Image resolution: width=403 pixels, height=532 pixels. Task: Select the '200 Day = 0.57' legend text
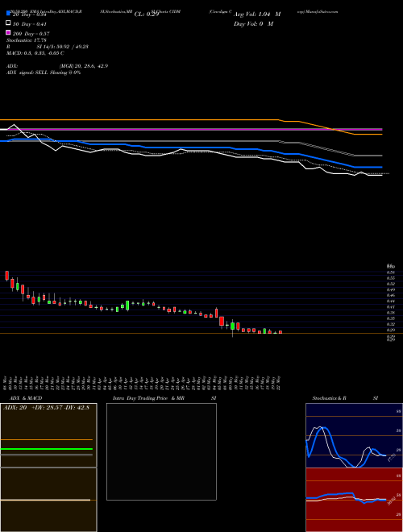[x=31, y=34]
